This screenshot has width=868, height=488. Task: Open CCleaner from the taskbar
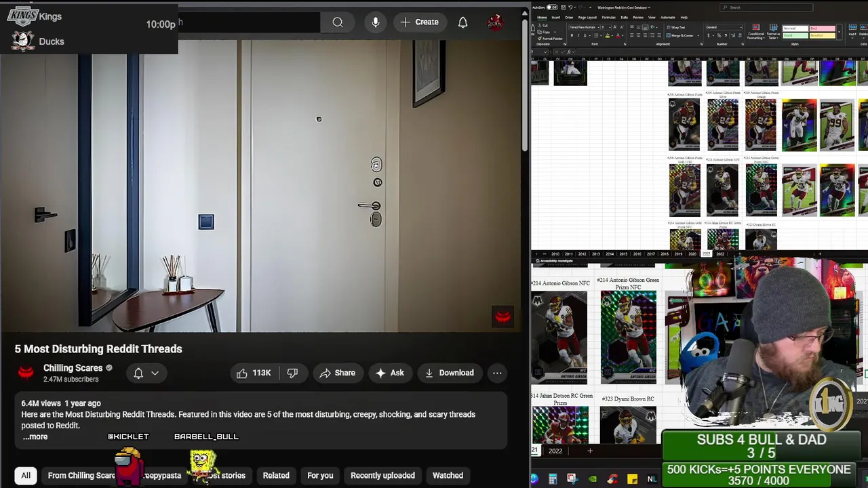(x=613, y=479)
